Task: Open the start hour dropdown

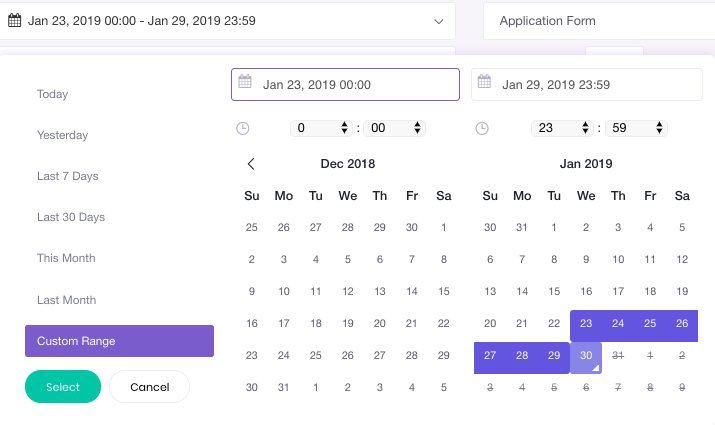Action: point(320,128)
